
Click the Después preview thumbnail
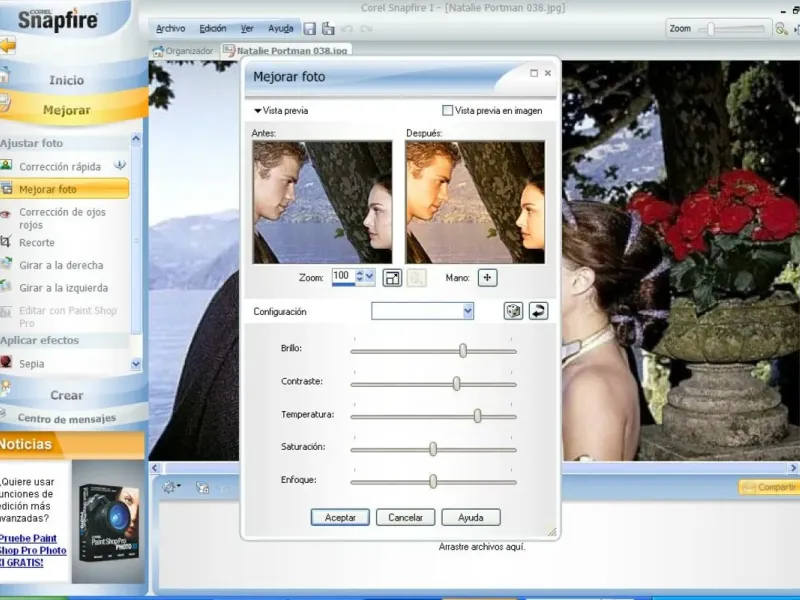click(x=475, y=202)
